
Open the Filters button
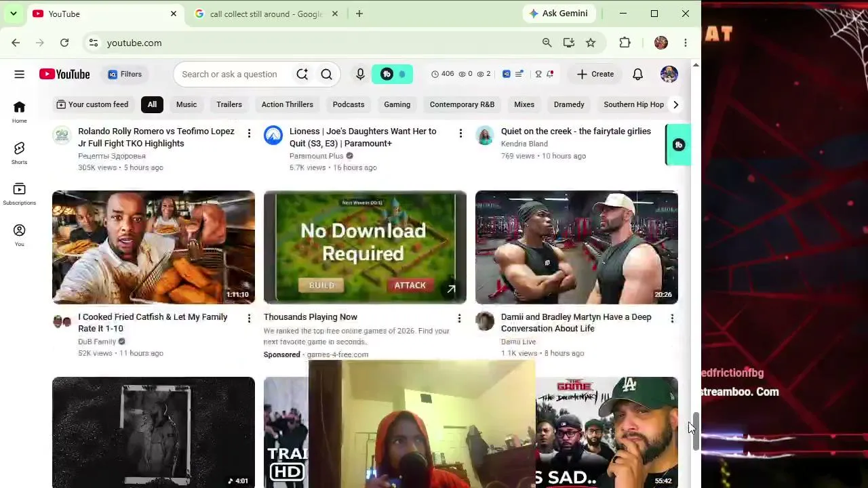click(124, 75)
